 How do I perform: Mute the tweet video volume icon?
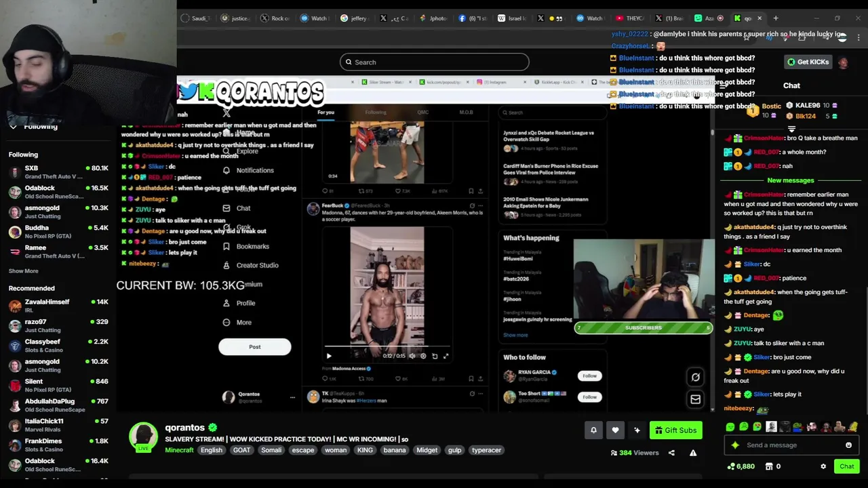click(x=412, y=356)
